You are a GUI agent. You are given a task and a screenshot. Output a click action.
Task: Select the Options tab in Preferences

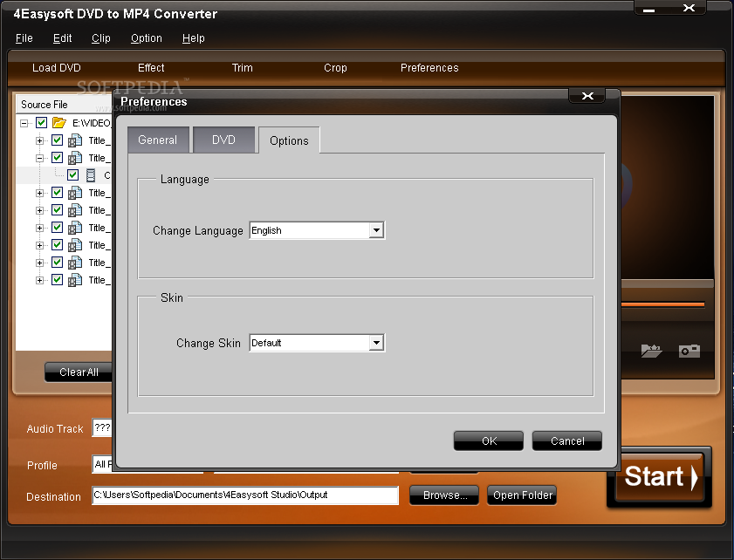(289, 140)
